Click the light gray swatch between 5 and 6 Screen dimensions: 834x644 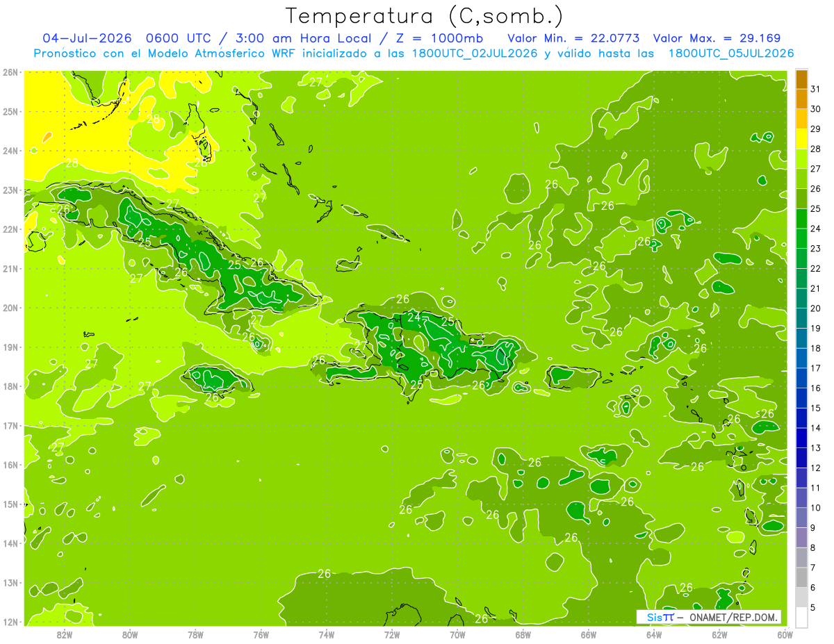pos(801,597)
